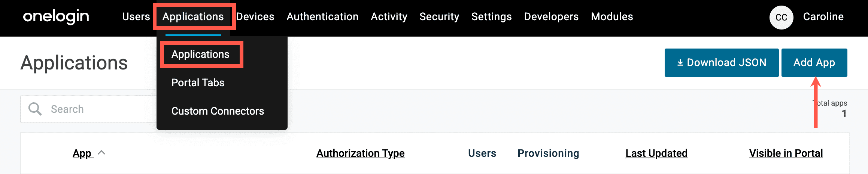Screen dimensions: 868x174
Task: Open the Applications top menu
Action: (x=193, y=17)
